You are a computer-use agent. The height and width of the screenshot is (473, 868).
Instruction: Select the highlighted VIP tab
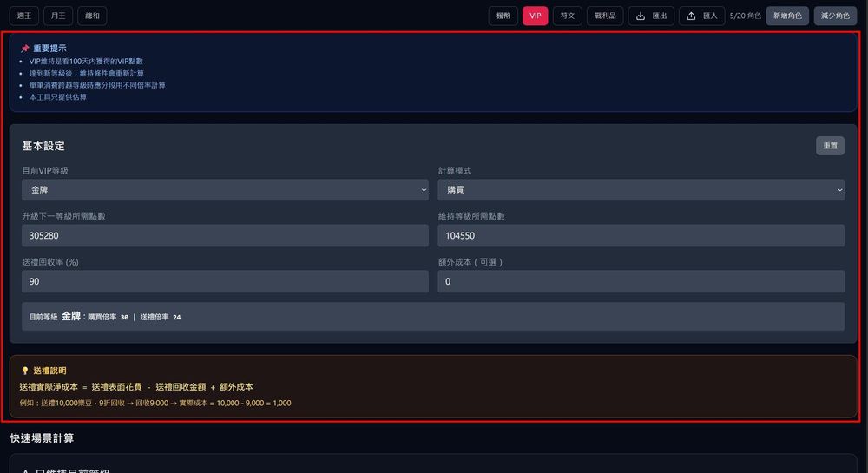536,16
